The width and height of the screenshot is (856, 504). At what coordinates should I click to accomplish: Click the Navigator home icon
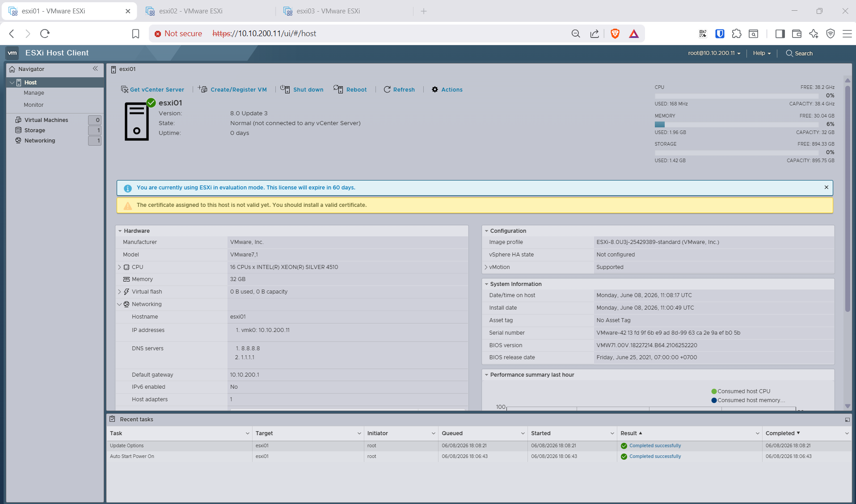(x=12, y=69)
